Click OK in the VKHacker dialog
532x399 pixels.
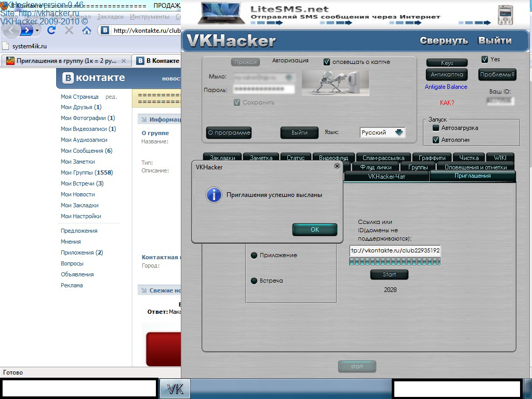coord(315,229)
